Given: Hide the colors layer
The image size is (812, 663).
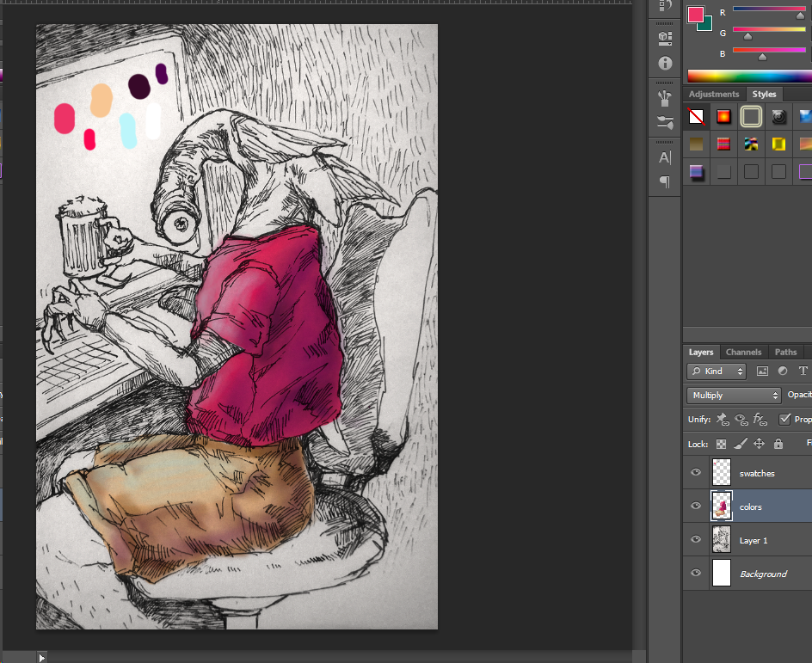Looking at the screenshot, I should tap(696, 506).
